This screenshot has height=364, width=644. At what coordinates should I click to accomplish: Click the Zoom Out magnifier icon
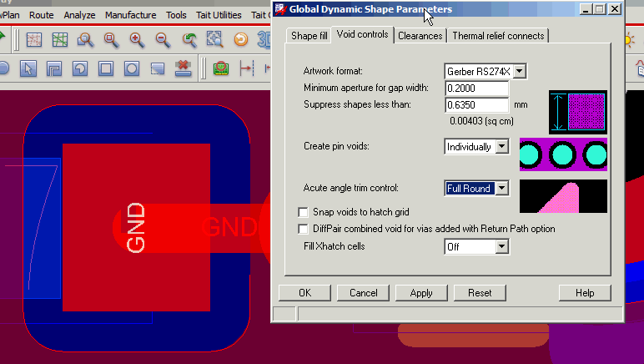163,39
